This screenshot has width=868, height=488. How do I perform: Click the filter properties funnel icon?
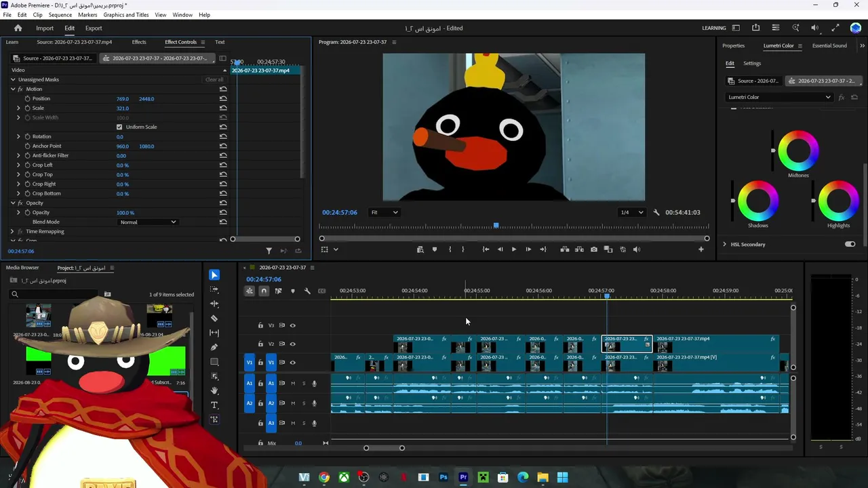[269, 251]
